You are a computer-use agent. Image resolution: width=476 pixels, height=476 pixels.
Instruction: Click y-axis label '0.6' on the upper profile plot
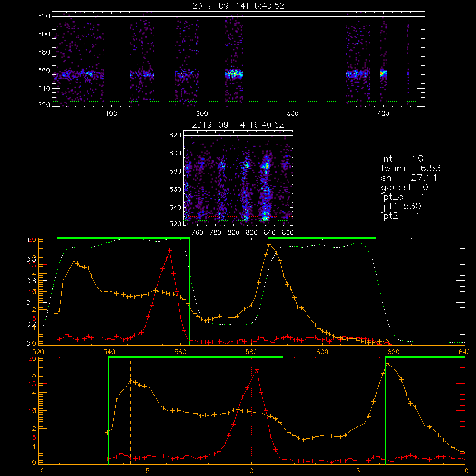31,281
